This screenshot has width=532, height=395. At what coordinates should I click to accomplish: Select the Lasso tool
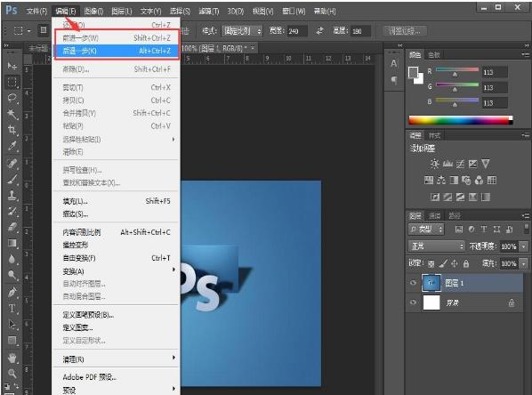(12, 98)
